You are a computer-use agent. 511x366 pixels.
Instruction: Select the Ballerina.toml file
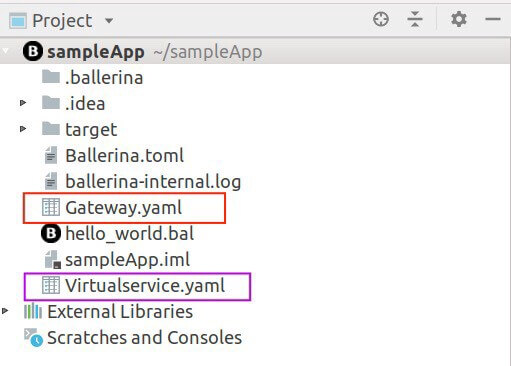click(114, 155)
